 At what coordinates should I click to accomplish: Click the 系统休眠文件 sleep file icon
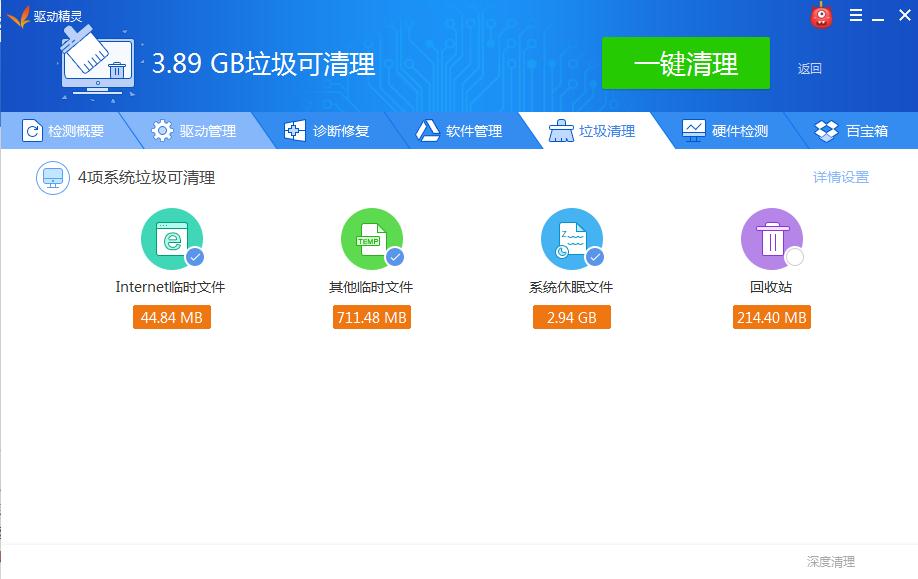(x=572, y=239)
